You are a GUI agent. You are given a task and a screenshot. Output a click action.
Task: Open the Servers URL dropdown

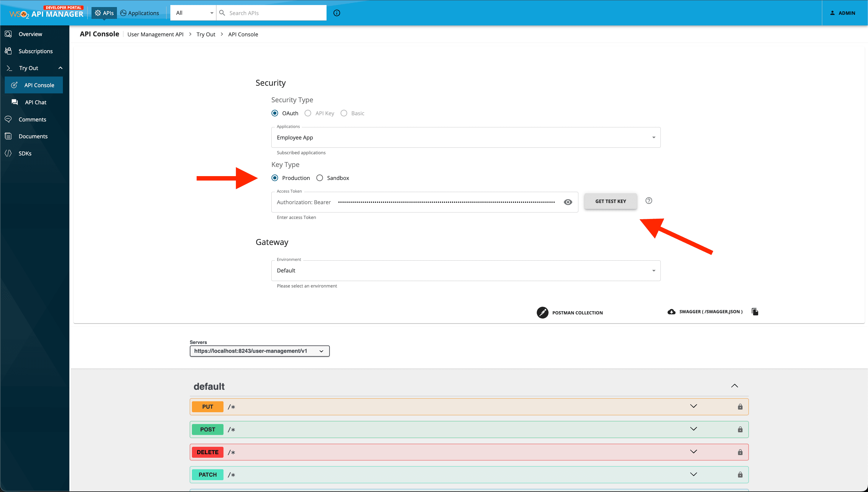[259, 351]
